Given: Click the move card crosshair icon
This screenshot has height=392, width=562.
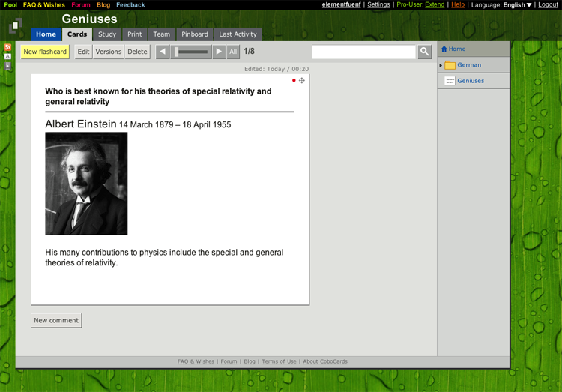Looking at the screenshot, I should click(302, 80).
